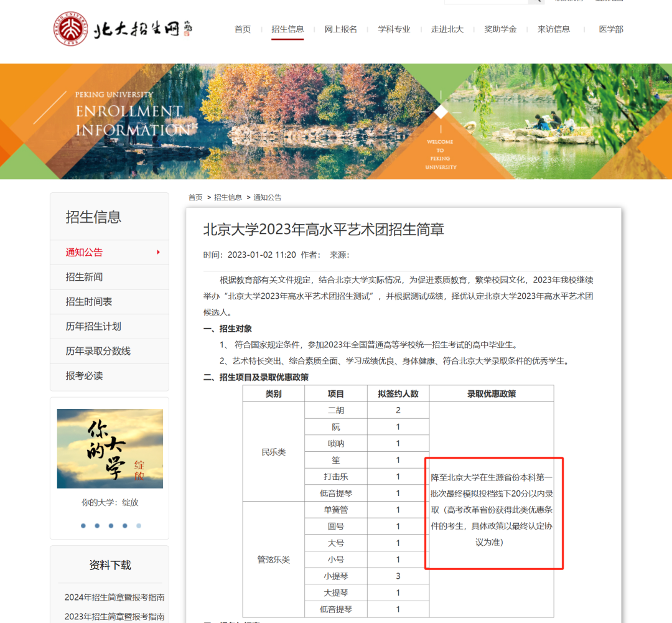This screenshot has width=672, height=623.
Task: Select the first carousel dot
Action: pos(83,526)
